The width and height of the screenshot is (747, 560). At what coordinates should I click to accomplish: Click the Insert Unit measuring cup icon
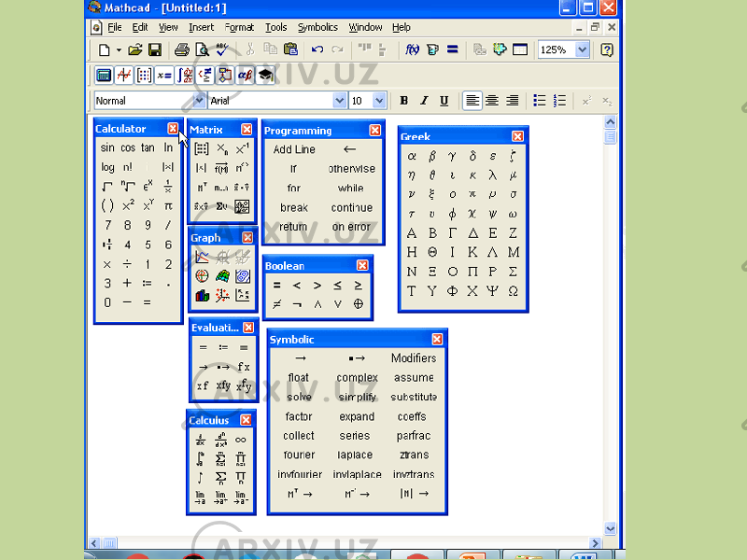432,49
